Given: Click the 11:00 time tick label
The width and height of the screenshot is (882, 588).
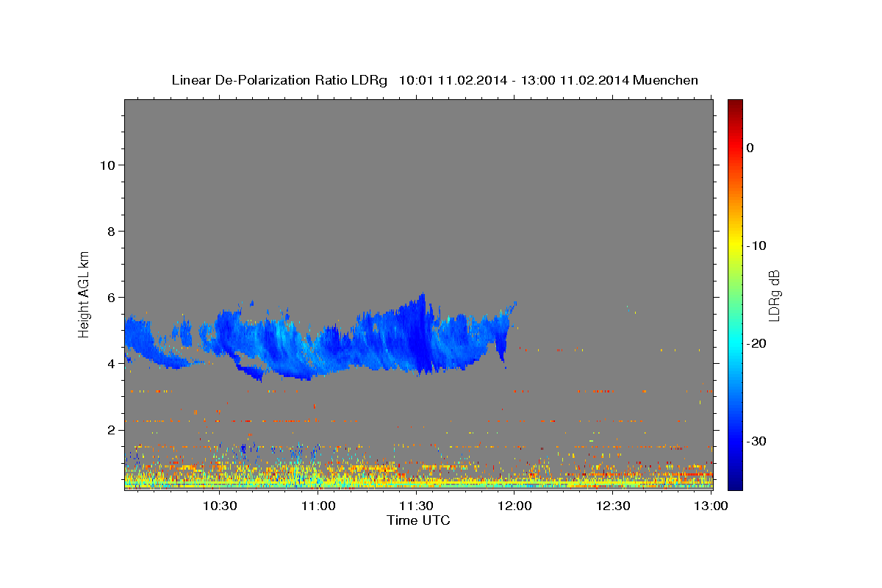Looking at the screenshot, I should [318, 506].
